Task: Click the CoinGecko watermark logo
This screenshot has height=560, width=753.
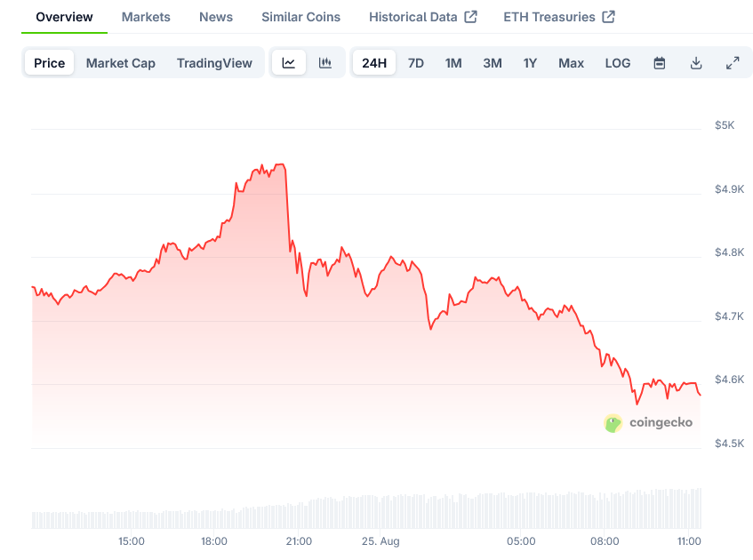Action: click(648, 423)
